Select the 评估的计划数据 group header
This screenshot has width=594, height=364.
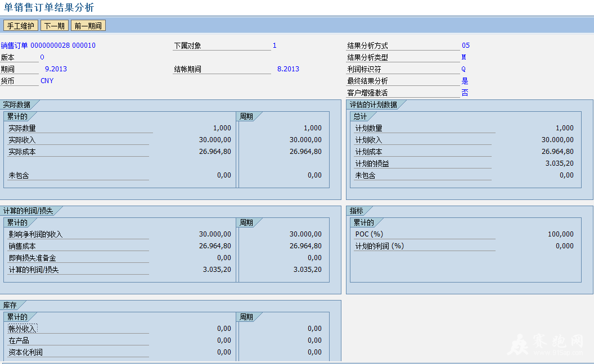point(373,105)
